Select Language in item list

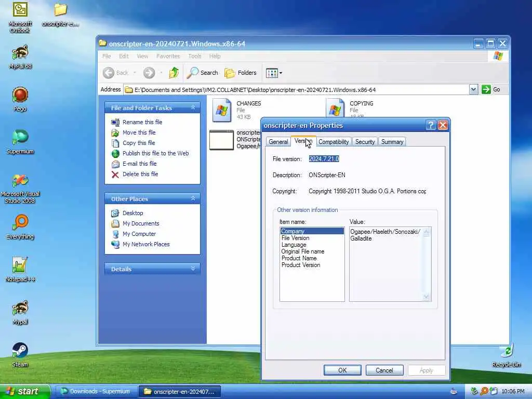(x=294, y=245)
